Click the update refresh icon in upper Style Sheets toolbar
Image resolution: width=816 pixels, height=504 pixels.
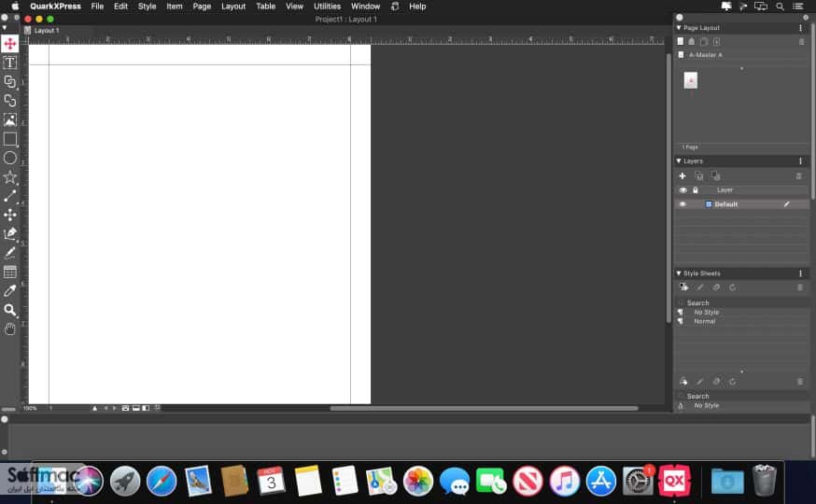pos(733,287)
